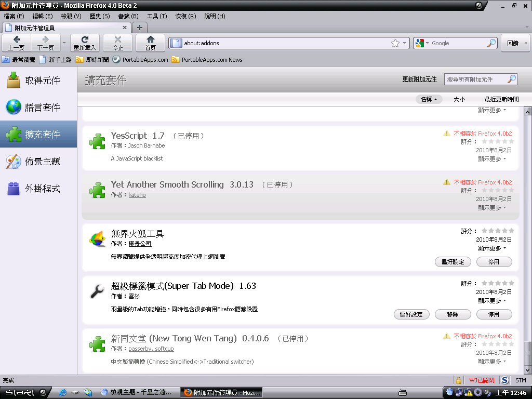The height and width of the screenshot is (399, 532).
Task: Reload the page with 重新載入
Action: tap(85, 43)
